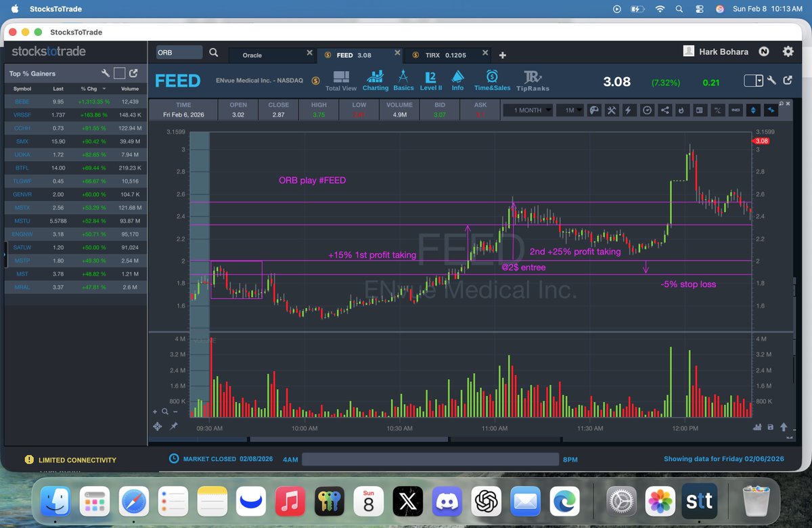Click the chart crosshair move icon
The image size is (812, 528).
[x=158, y=426]
